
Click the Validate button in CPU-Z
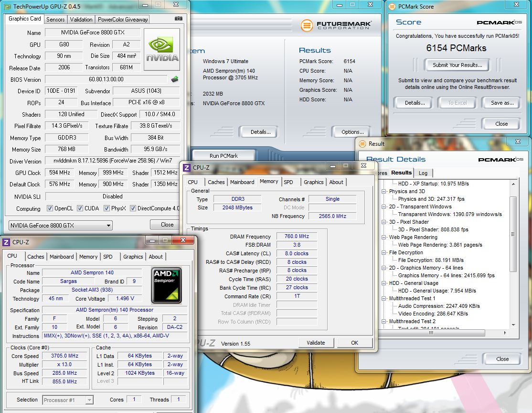pyautogui.click(x=316, y=343)
